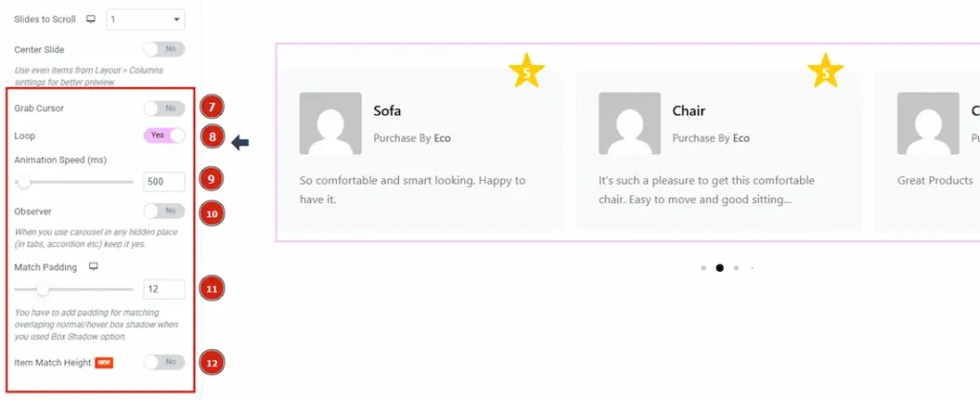The image size is (980, 400).
Task: Click the Animation Speed slider handle
Action: (24, 182)
